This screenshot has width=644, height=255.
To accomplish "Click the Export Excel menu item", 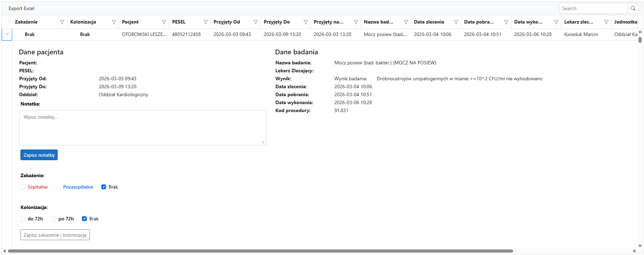I will (21, 8).
